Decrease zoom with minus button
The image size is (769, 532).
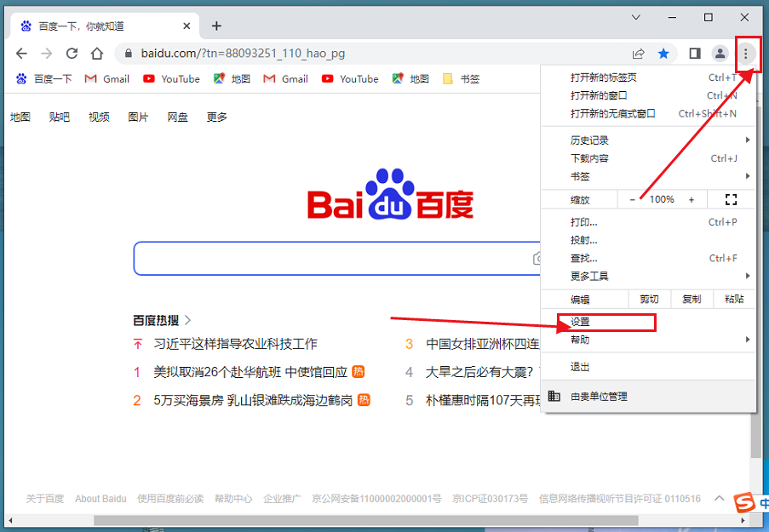click(632, 199)
